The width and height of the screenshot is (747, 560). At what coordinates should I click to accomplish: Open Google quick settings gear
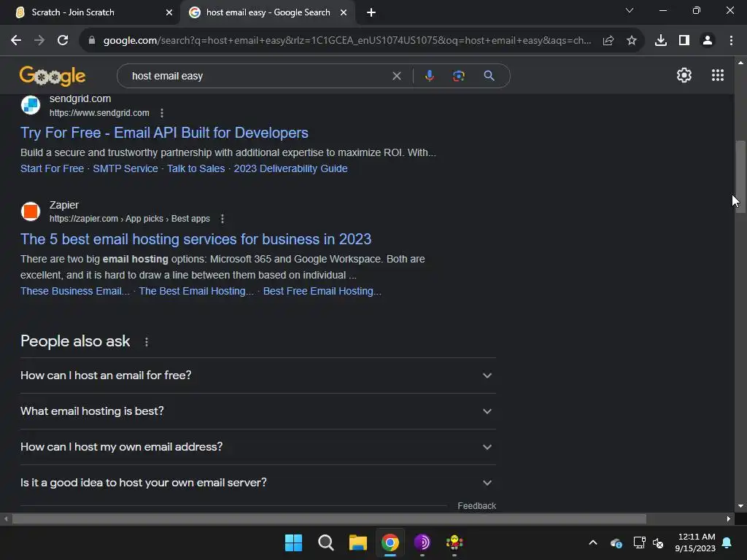pyautogui.click(x=684, y=75)
